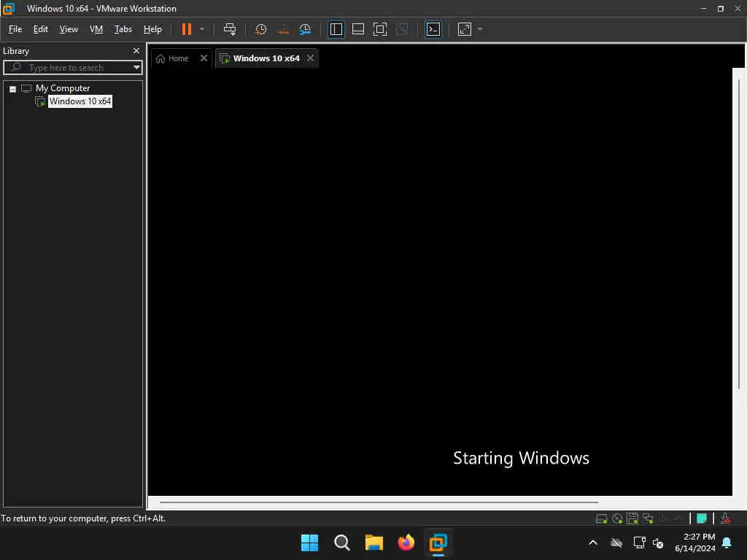Open the Help menu

(152, 29)
